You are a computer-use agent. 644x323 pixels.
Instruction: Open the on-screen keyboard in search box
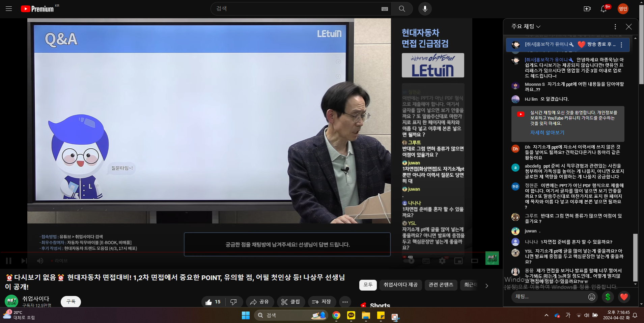tap(385, 9)
